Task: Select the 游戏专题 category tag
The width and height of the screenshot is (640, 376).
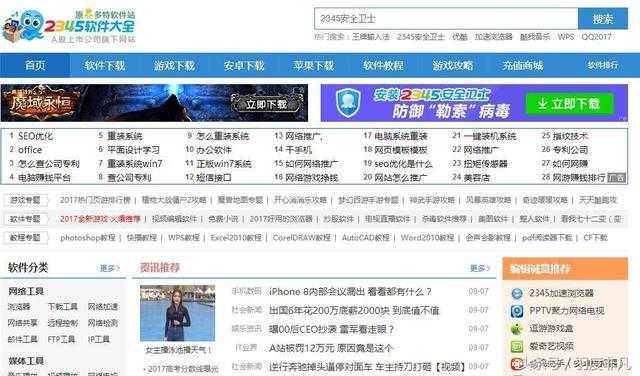Action: click(x=25, y=200)
